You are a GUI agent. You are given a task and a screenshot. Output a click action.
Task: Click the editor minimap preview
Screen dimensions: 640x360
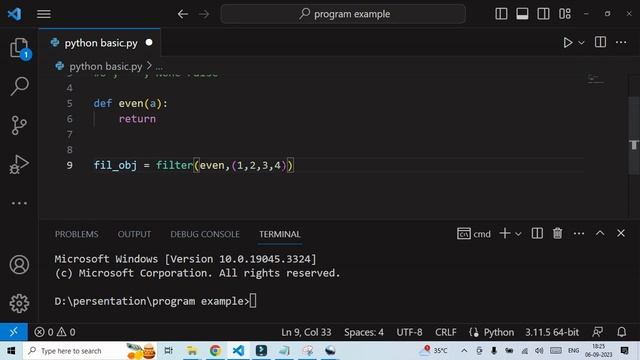[x=596, y=79]
